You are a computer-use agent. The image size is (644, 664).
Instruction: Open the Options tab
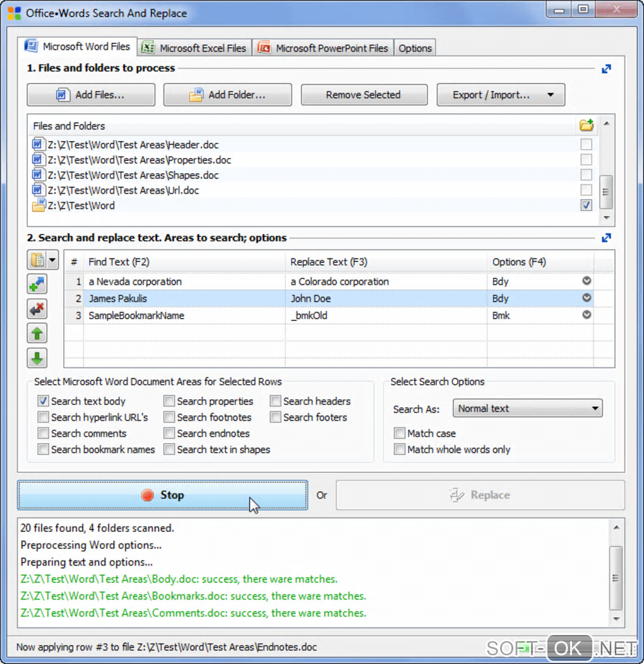pyautogui.click(x=415, y=48)
